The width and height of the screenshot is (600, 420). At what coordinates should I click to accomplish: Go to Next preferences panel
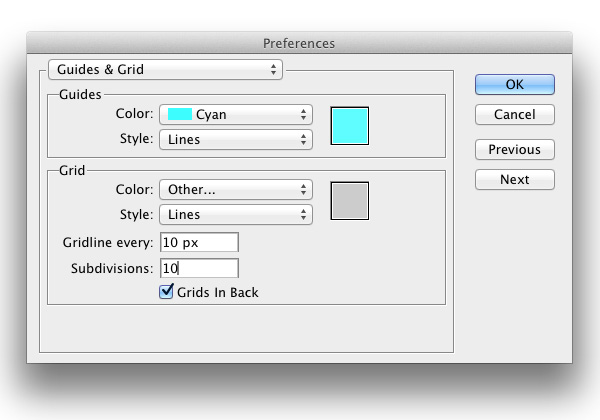pyautogui.click(x=515, y=179)
